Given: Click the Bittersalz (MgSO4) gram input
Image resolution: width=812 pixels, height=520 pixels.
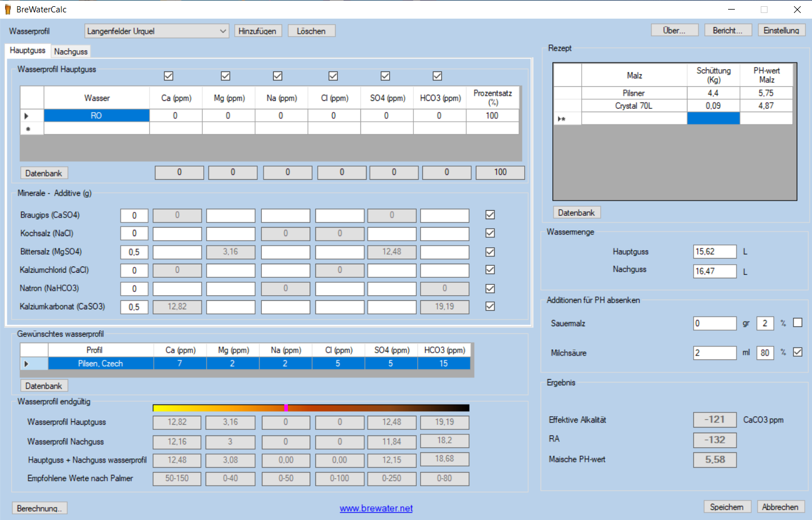Looking at the screenshot, I should (x=134, y=252).
